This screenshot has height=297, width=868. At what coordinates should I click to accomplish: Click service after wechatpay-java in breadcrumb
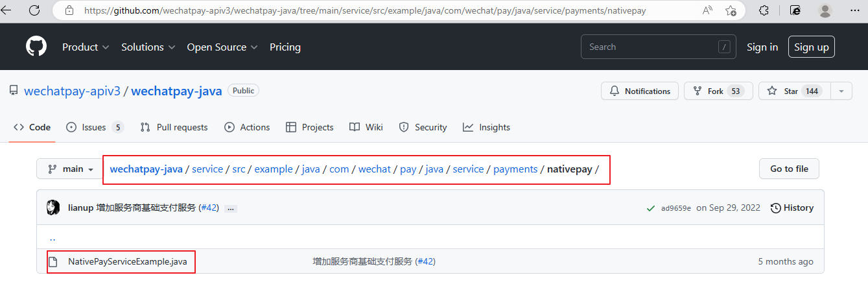tap(207, 169)
